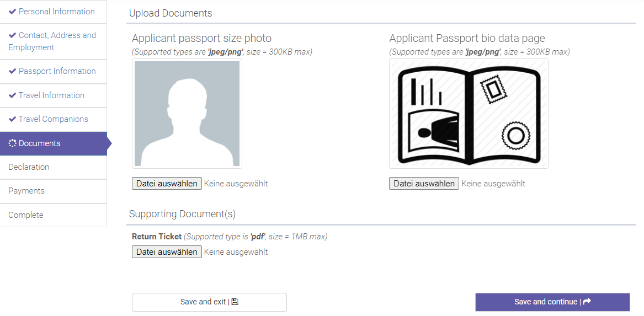The height and width of the screenshot is (316, 644).
Task: Open the Personal Information step
Action: pyautogui.click(x=56, y=12)
